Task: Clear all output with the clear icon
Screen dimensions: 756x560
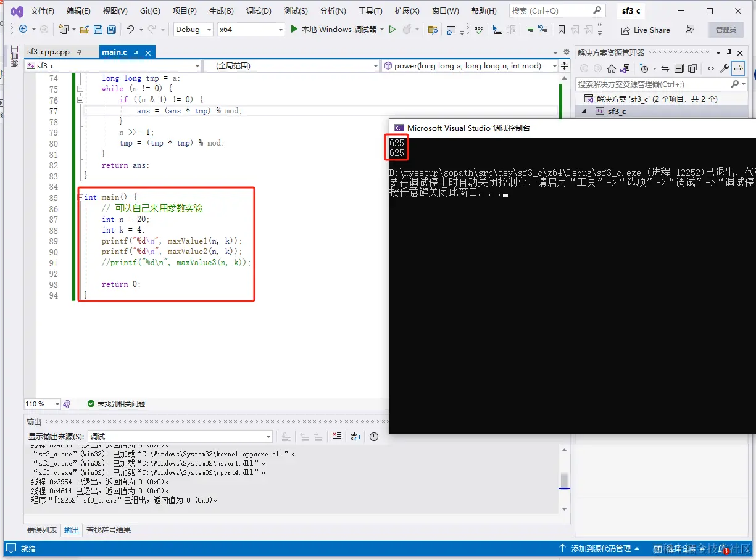Action: (336, 437)
